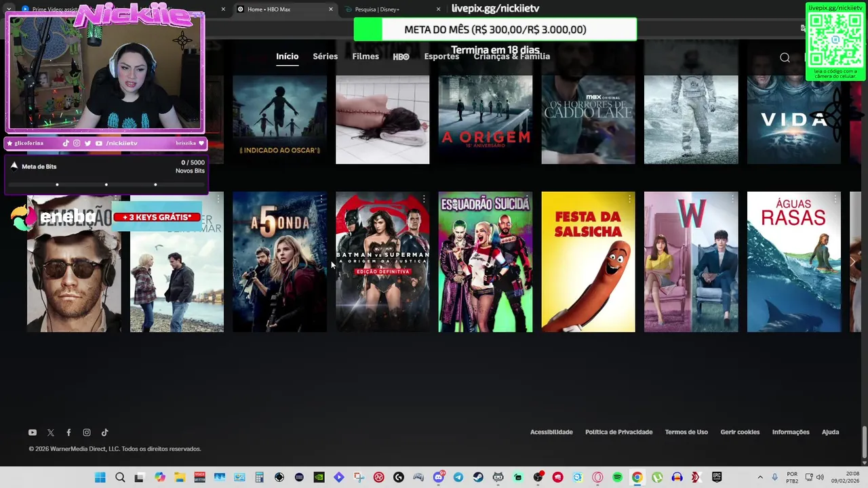Image resolution: width=868 pixels, height=488 pixels.
Task: Open NVIDIA app in taskbar
Action: coord(319,477)
